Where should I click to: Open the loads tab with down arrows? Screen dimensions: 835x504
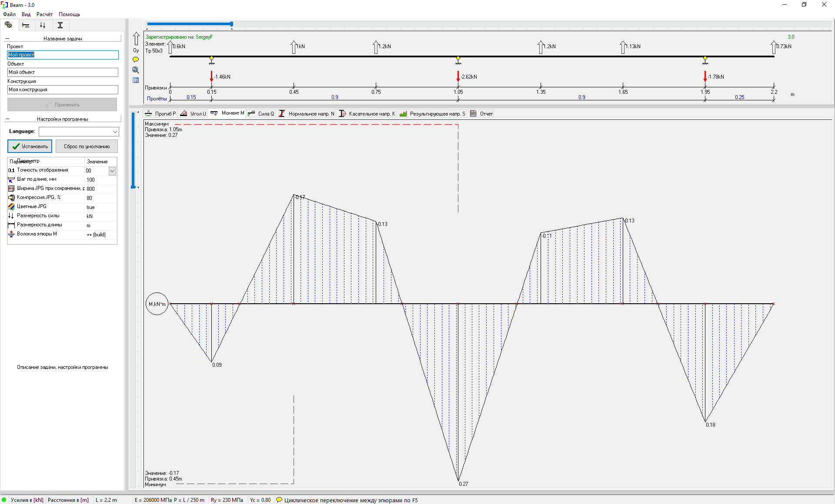43,25
